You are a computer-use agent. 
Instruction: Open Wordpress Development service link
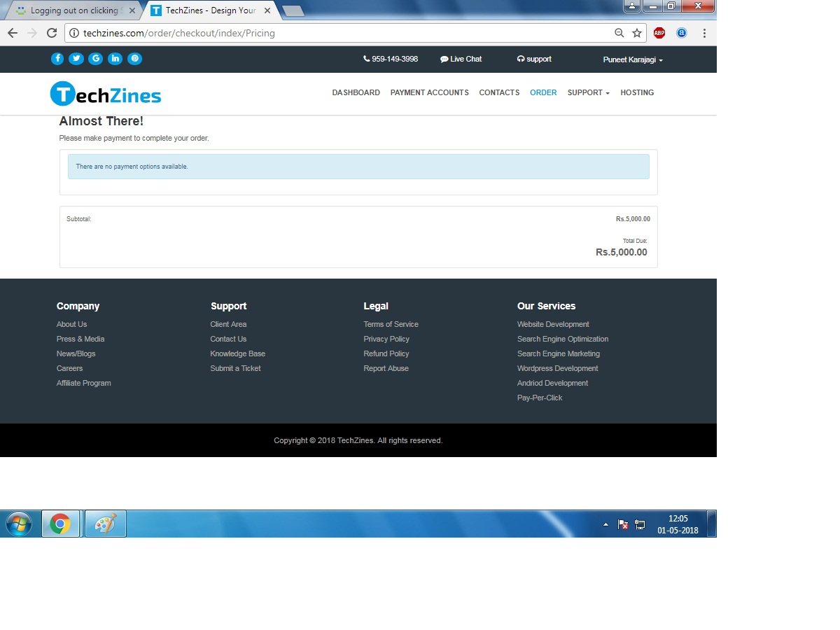[x=558, y=368]
